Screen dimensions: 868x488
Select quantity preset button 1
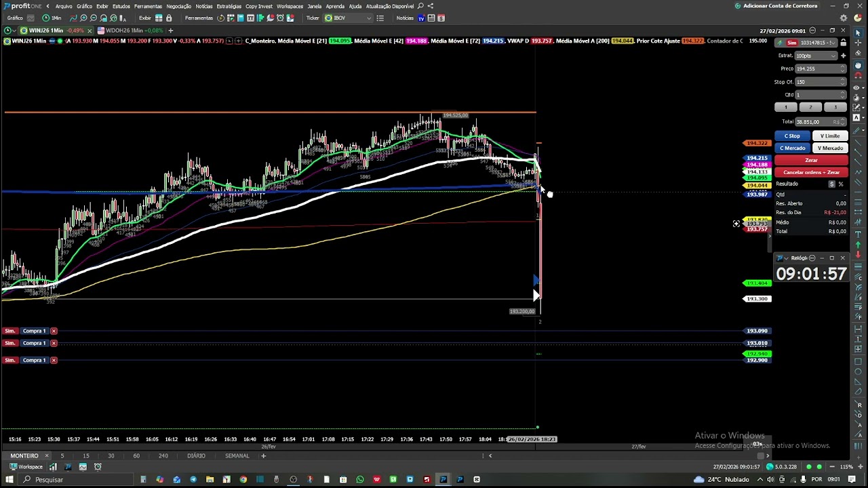786,108
